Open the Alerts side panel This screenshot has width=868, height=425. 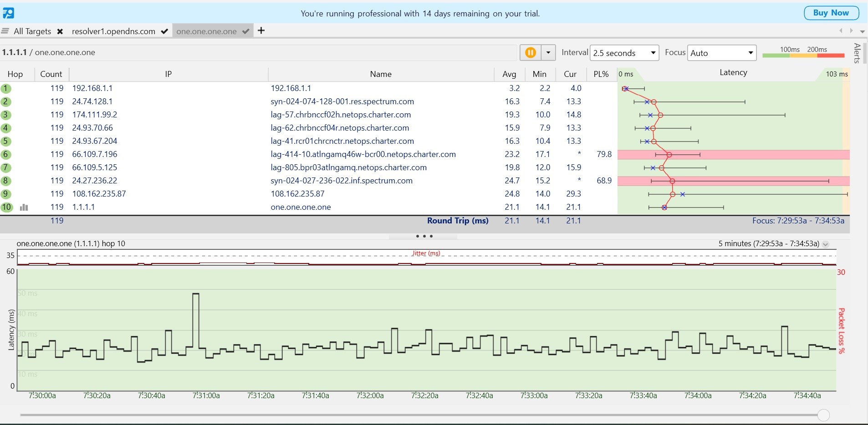coord(857,53)
